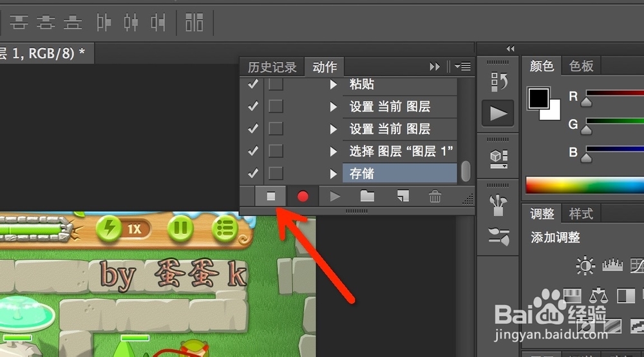Create a new action
Image resolution: width=644 pixels, height=357 pixels.
403,196
